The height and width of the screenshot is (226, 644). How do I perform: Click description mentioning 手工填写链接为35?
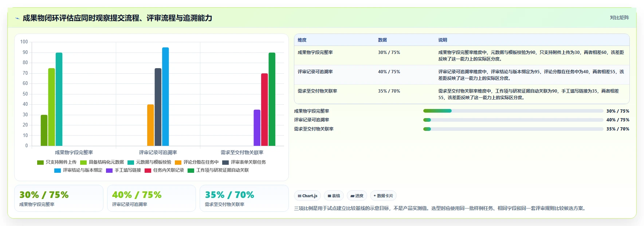pos(529,94)
